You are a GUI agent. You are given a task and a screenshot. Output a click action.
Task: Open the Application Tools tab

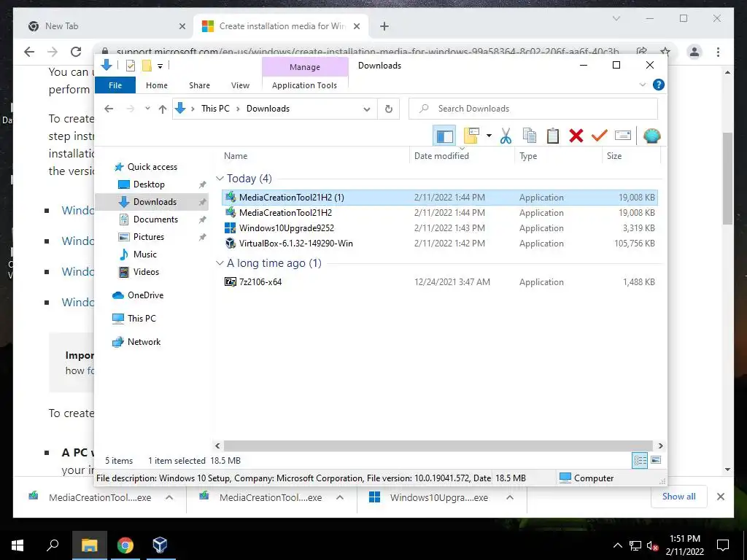tap(304, 85)
